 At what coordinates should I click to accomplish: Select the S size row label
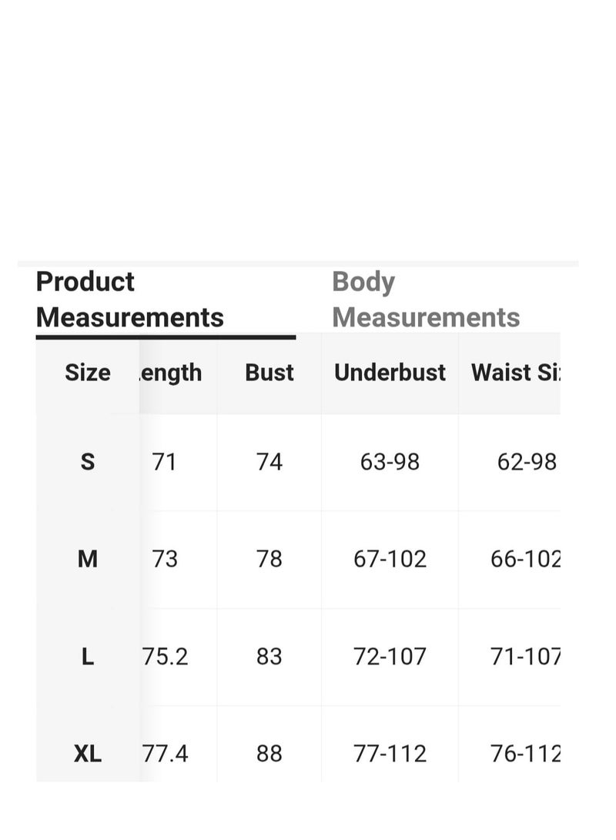88,462
